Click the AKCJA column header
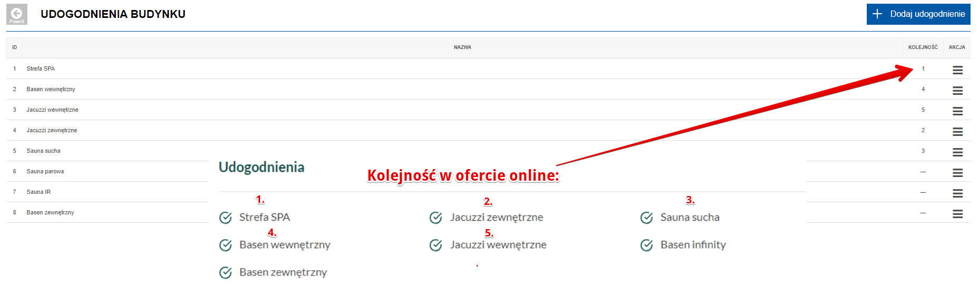The height and width of the screenshot is (305, 980). point(957,47)
